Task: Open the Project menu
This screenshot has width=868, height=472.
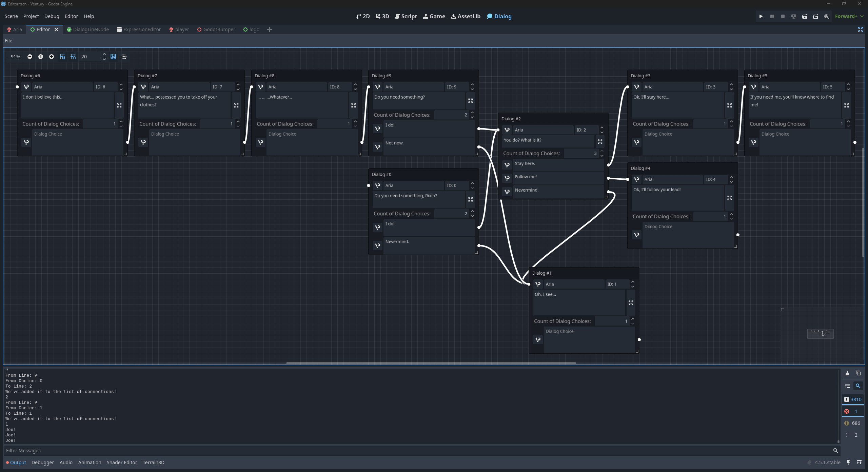Action: coord(31,16)
